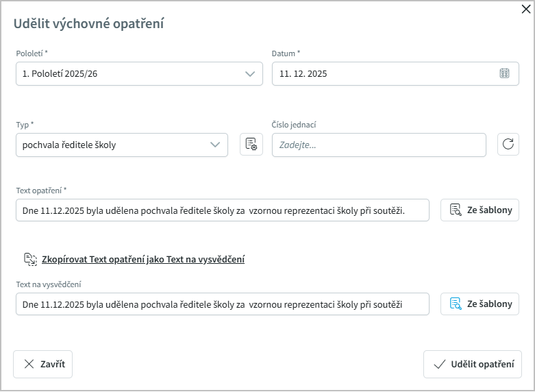Click Zkopírovat Text opatření jako Text na vysvědčení
Screen dimensions: 535x392
(143, 259)
